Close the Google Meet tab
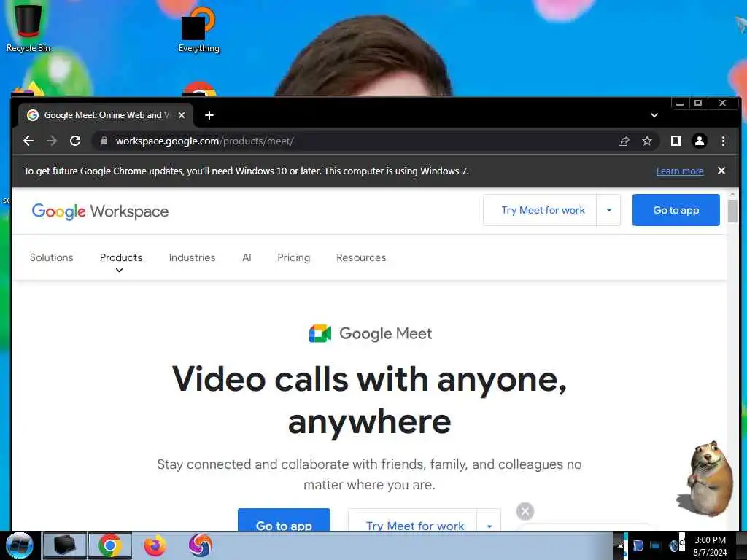 pyautogui.click(x=182, y=115)
